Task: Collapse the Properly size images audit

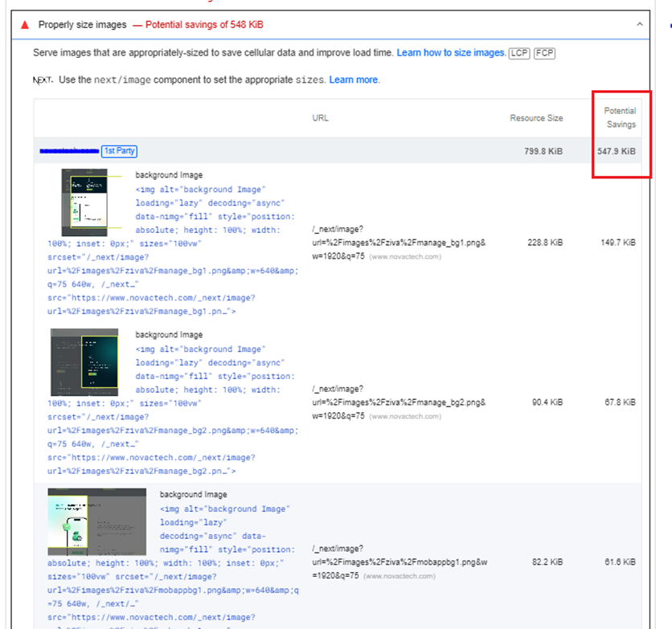Action: pyautogui.click(x=640, y=25)
